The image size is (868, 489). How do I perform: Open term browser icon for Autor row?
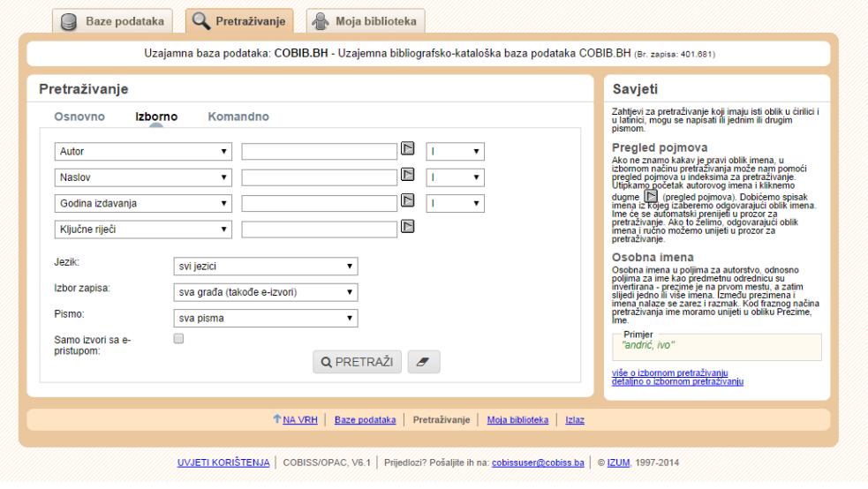(x=407, y=148)
